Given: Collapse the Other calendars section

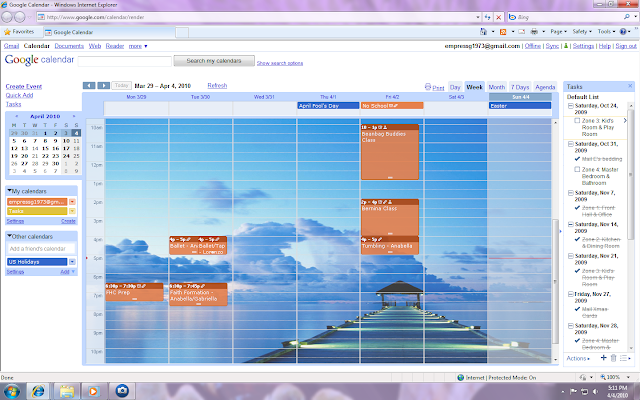Looking at the screenshot, I should tap(10, 236).
